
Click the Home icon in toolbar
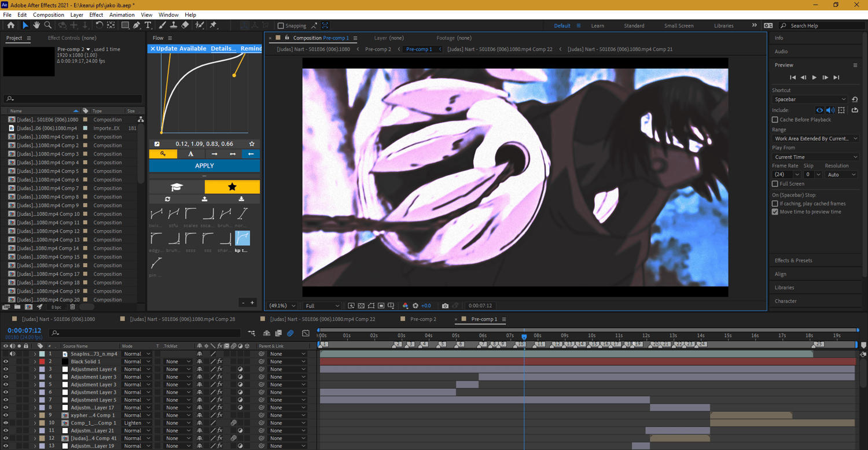point(11,25)
